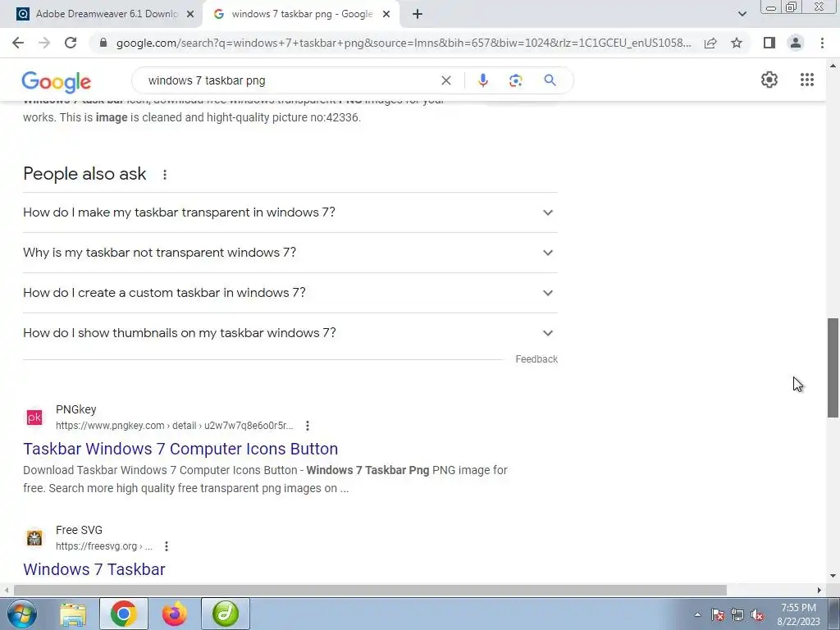Click the address bar URL
This screenshot has height=630, width=840.
click(x=404, y=43)
